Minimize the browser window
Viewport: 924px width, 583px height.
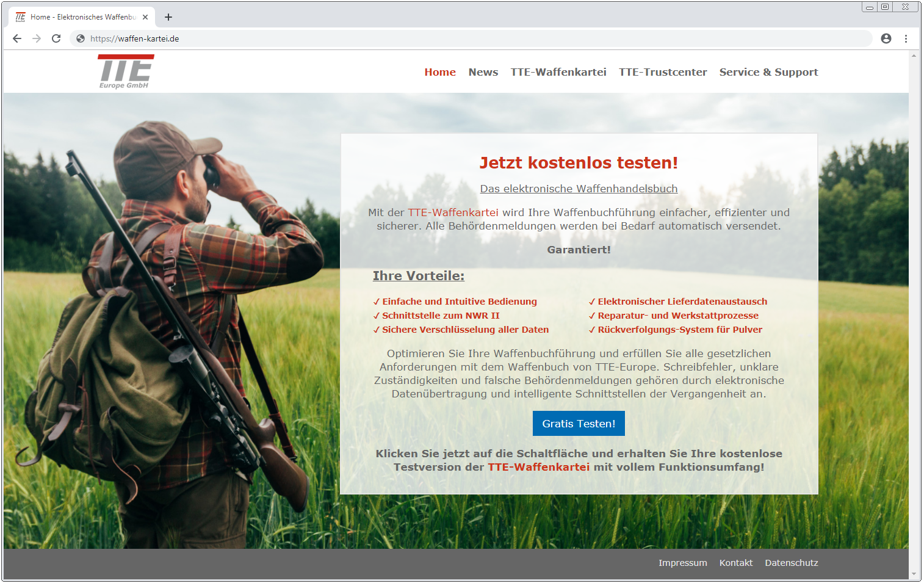point(869,7)
